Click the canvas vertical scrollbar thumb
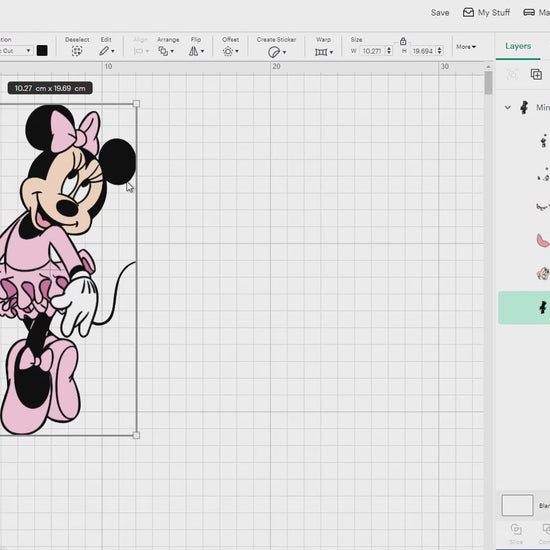 point(488,83)
